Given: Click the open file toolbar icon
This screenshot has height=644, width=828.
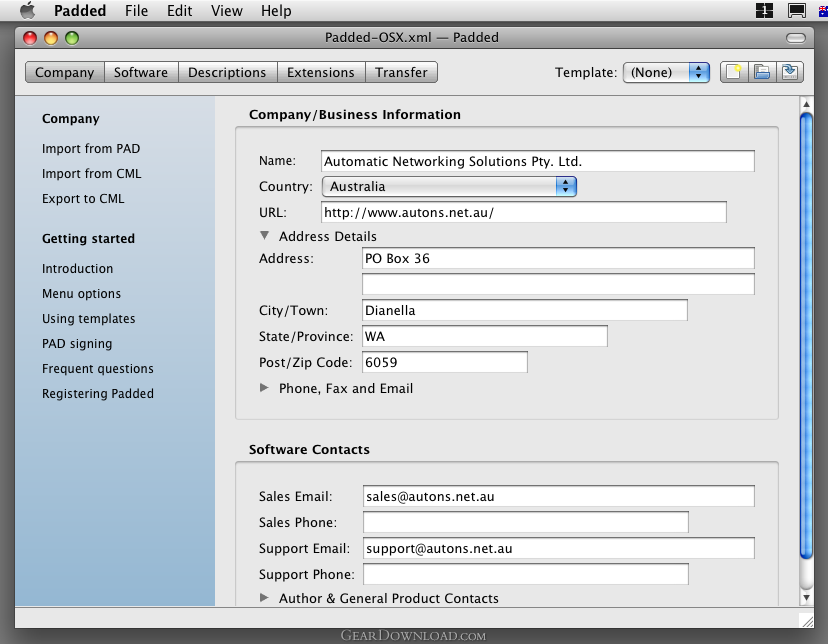Looking at the screenshot, I should tap(762, 72).
